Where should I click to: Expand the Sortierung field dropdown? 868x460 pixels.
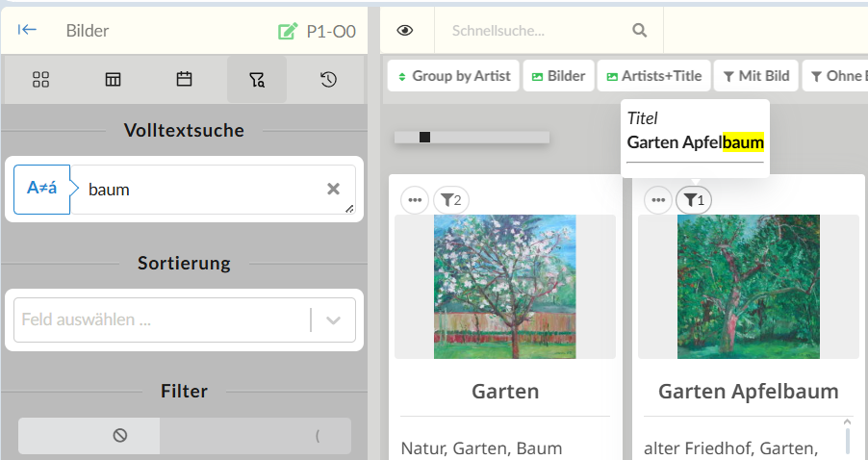pyautogui.click(x=334, y=320)
